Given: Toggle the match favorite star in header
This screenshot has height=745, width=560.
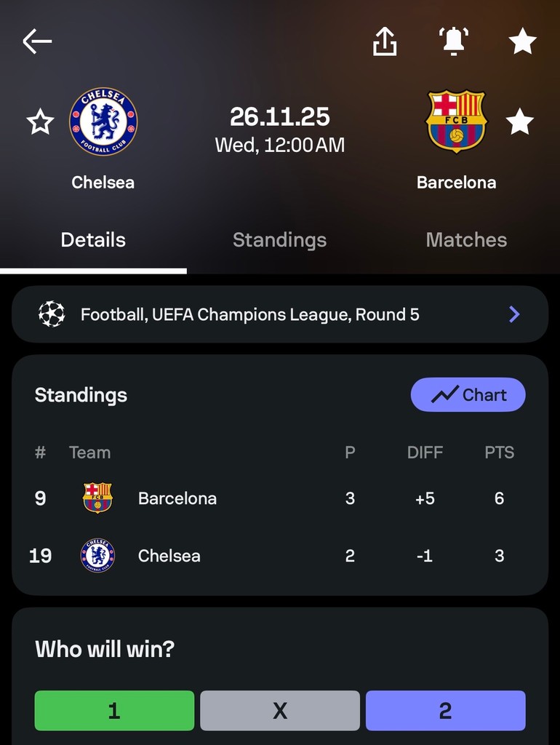Looking at the screenshot, I should click(x=522, y=41).
